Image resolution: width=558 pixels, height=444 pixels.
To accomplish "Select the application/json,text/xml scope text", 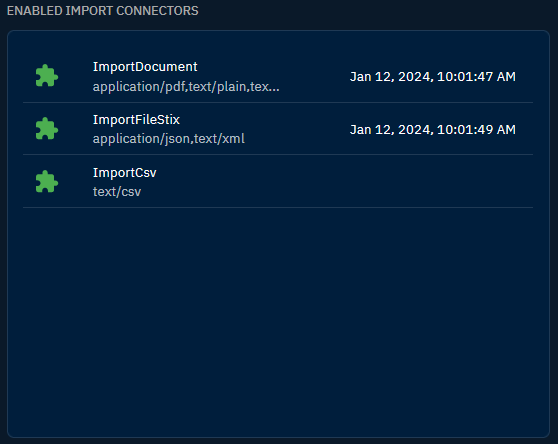I will click(x=169, y=139).
